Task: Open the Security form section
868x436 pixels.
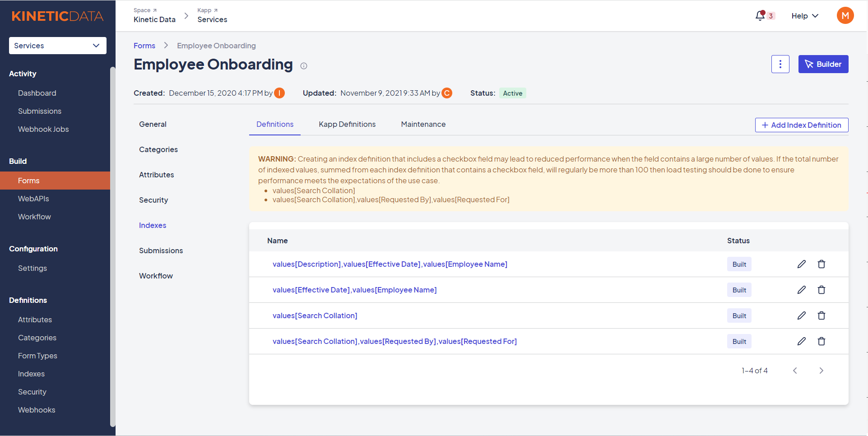Action: click(x=153, y=200)
